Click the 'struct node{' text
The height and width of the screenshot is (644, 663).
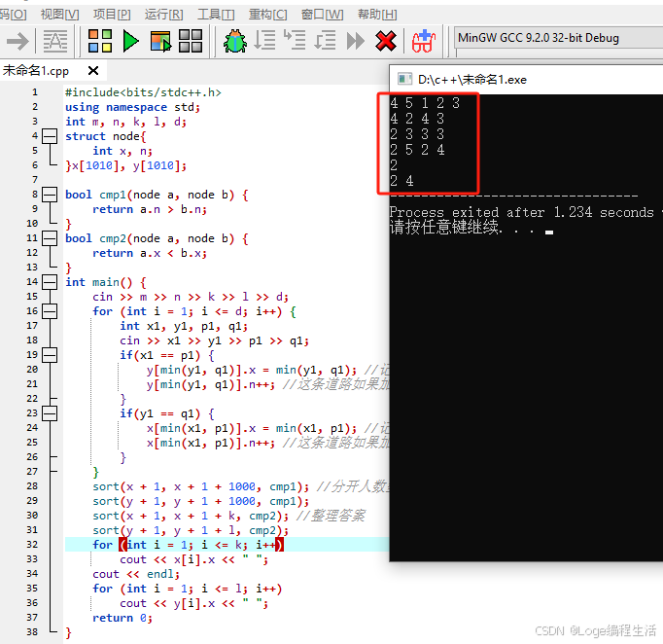(105, 136)
